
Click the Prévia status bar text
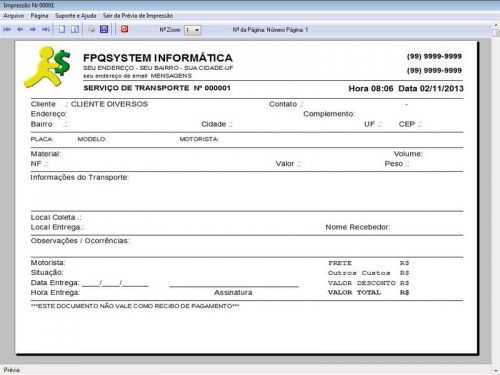click(x=12, y=370)
